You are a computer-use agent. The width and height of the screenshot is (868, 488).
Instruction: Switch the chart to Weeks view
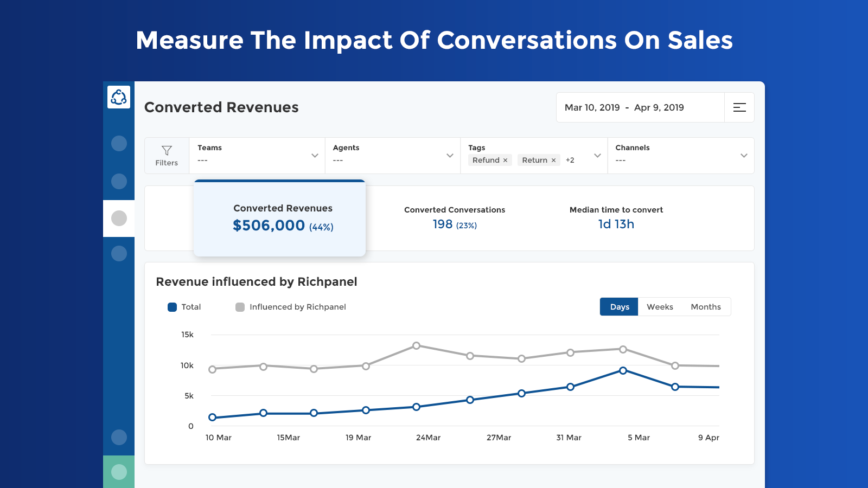pos(660,307)
